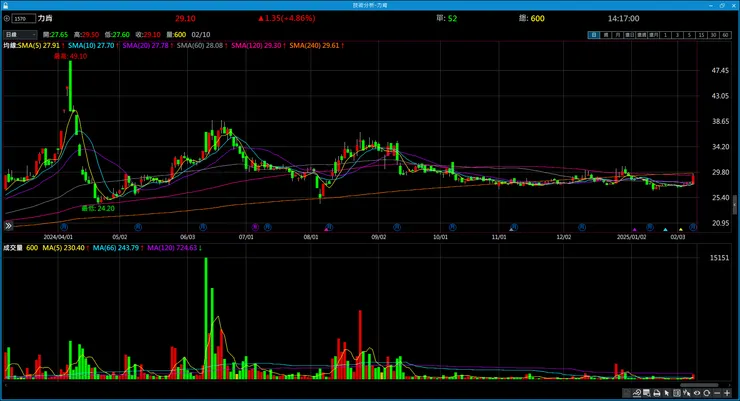Image resolution: width=740 pixels, height=401 pixels.
Task: Select the 3-minute interval tab
Action: click(x=678, y=35)
